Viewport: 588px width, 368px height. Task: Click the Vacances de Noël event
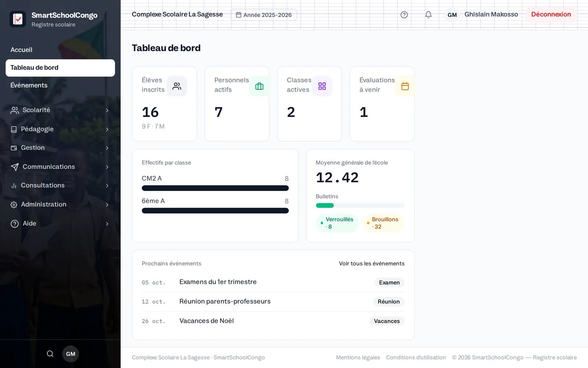coord(273,321)
